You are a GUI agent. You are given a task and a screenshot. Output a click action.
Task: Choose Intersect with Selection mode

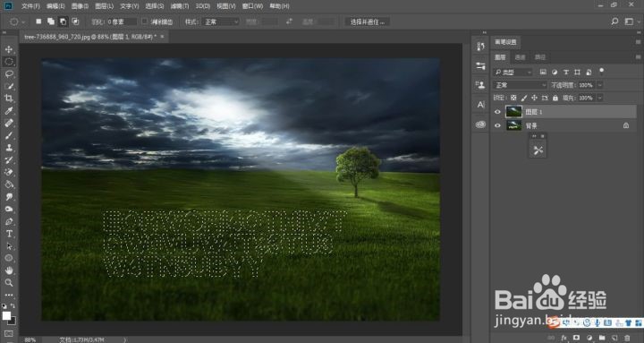pos(75,21)
